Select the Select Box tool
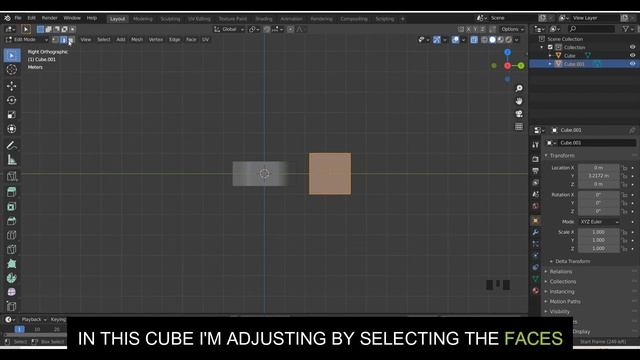640x360 pixels. [x=12, y=55]
